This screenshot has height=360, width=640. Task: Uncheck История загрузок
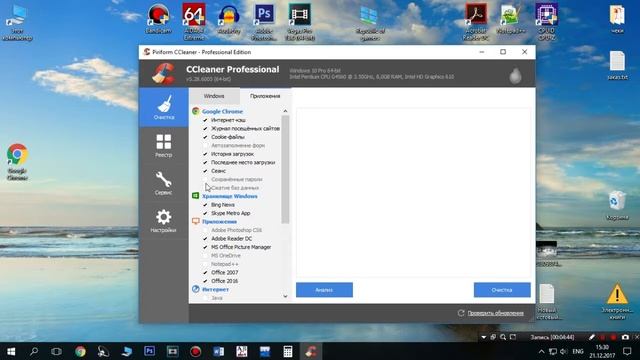point(205,154)
